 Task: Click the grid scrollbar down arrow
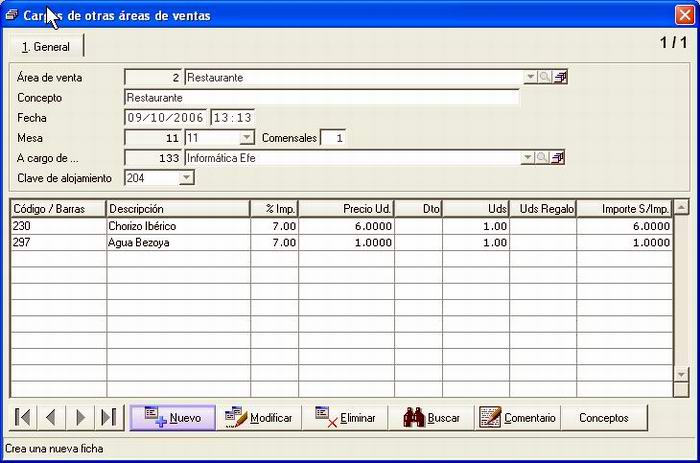(681, 375)
